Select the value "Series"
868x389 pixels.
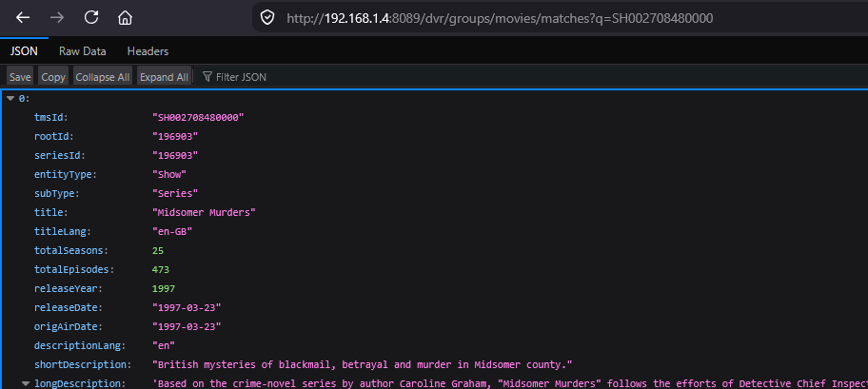(x=175, y=193)
